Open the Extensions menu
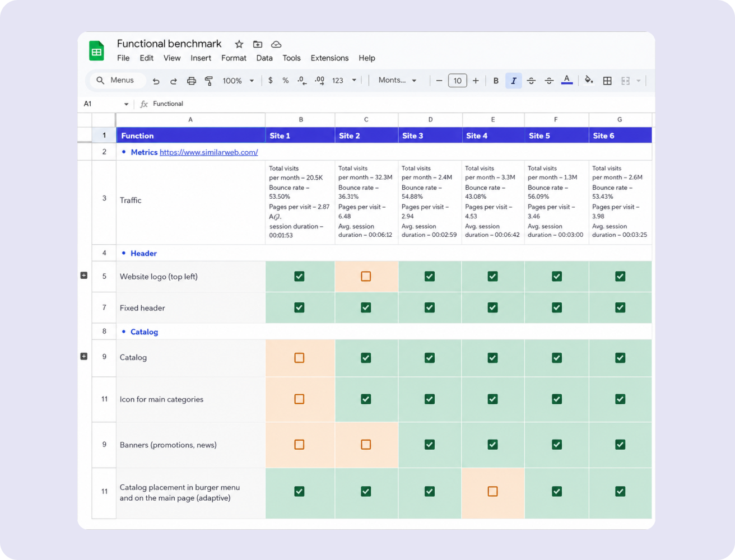The width and height of the screenshot is (735, 560). pyautogui.click(x=329, y=58)
